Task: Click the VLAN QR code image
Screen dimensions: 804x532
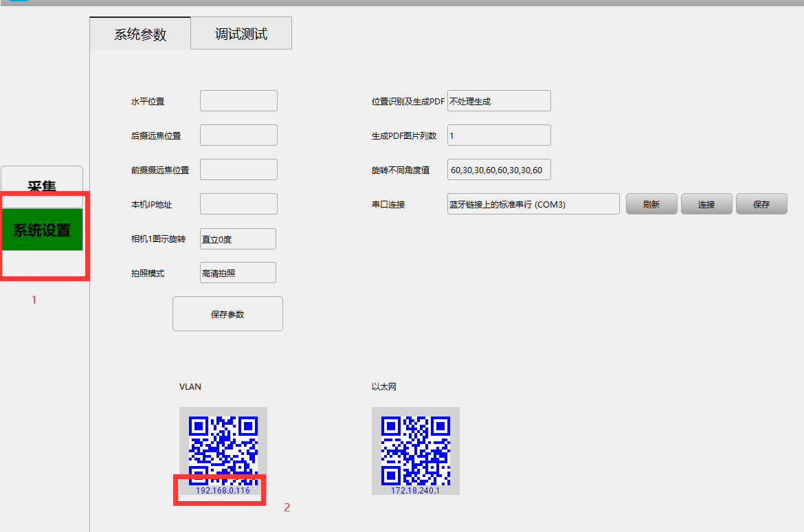Action: pos(223,447)
